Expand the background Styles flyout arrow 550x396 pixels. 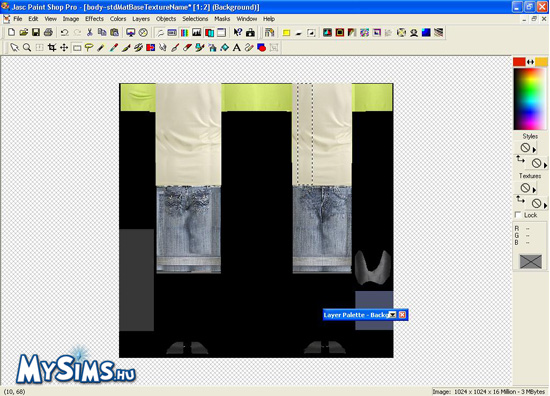[x=545, y=165]
